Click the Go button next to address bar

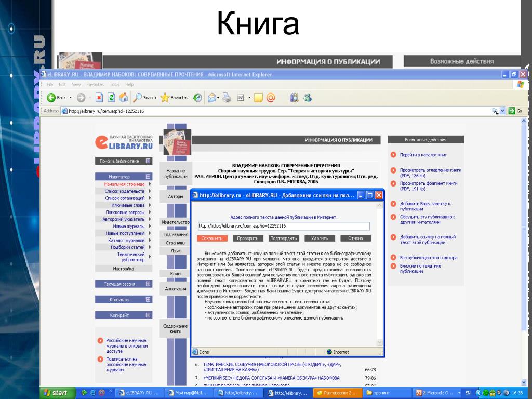(x=515, y=111)
